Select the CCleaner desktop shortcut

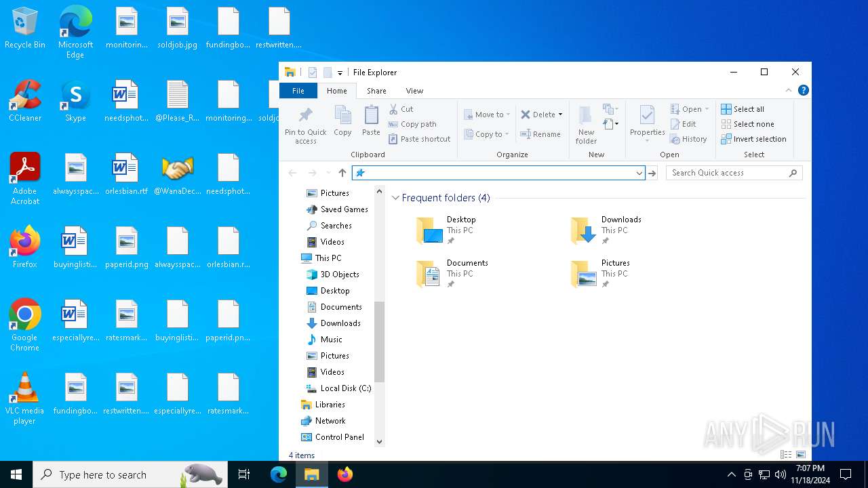click(25, 101)
